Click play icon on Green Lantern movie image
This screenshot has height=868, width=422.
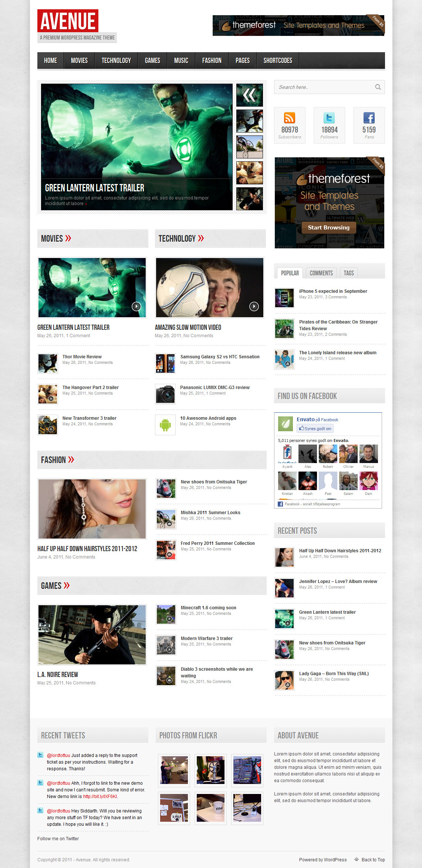point(136,306)
